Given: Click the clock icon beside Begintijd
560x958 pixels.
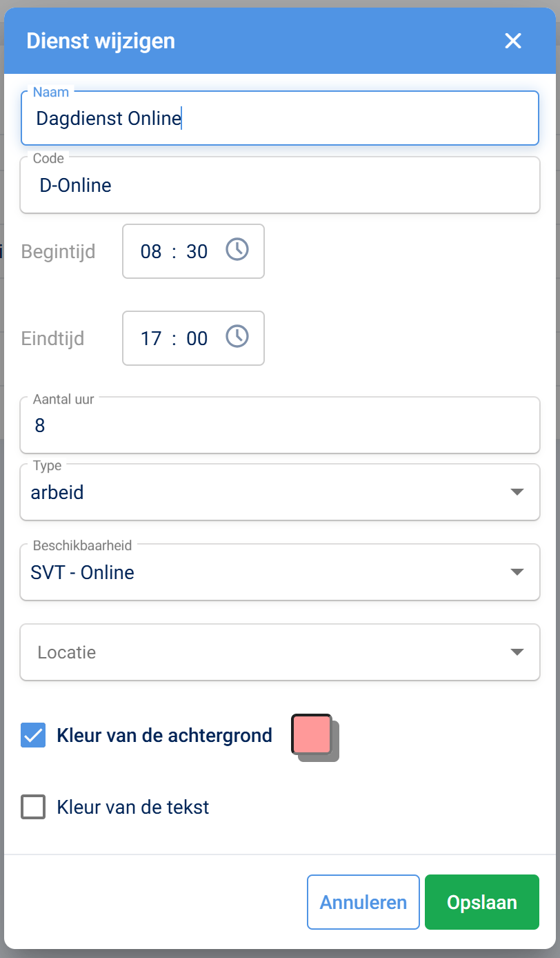Looking at the screenshot, I should tap(237, 249).
